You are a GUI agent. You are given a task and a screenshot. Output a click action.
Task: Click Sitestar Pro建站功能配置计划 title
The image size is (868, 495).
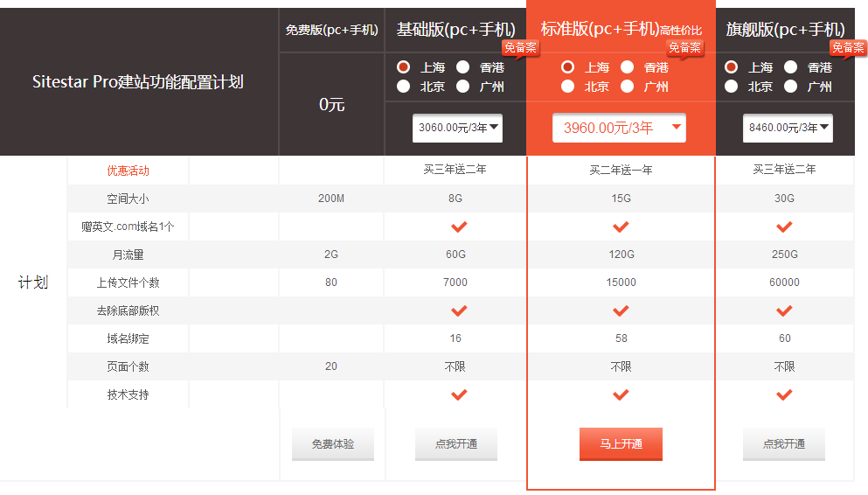tap(138, 82)
